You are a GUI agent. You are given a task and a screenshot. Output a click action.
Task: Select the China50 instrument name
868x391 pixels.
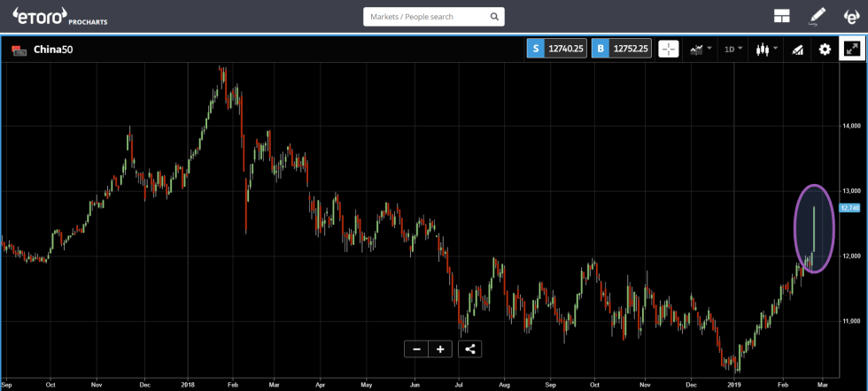52,50
